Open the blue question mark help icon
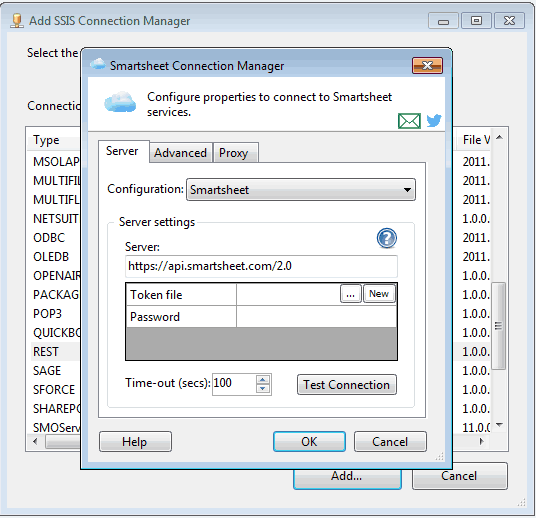 (387, 238)
